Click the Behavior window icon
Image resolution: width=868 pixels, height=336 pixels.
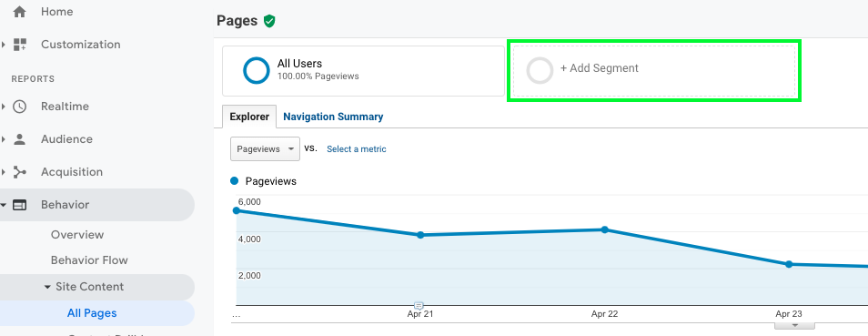tap(20, 205)
